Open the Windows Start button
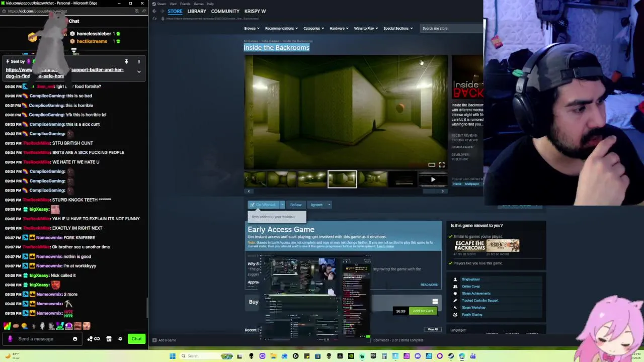The width and height of the screenshot is (644, 362). click(172, 356)
